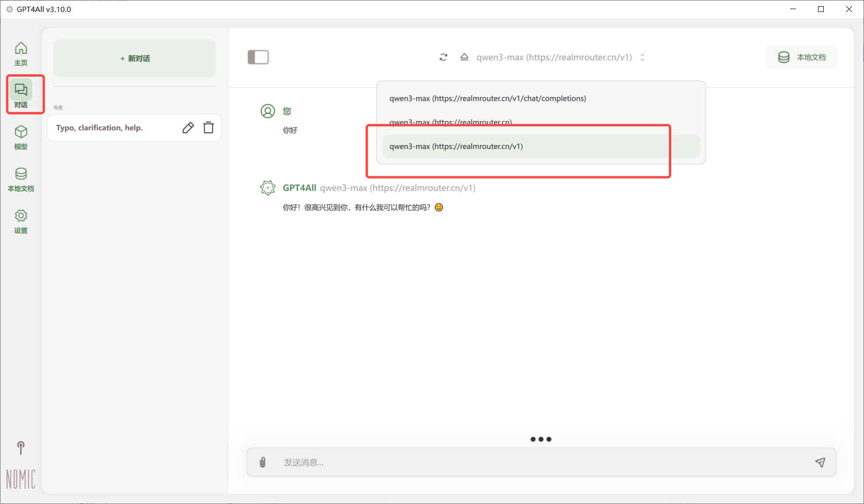Click the network antenna icon above Nomic
864x504 pixels.
point(21,448)
